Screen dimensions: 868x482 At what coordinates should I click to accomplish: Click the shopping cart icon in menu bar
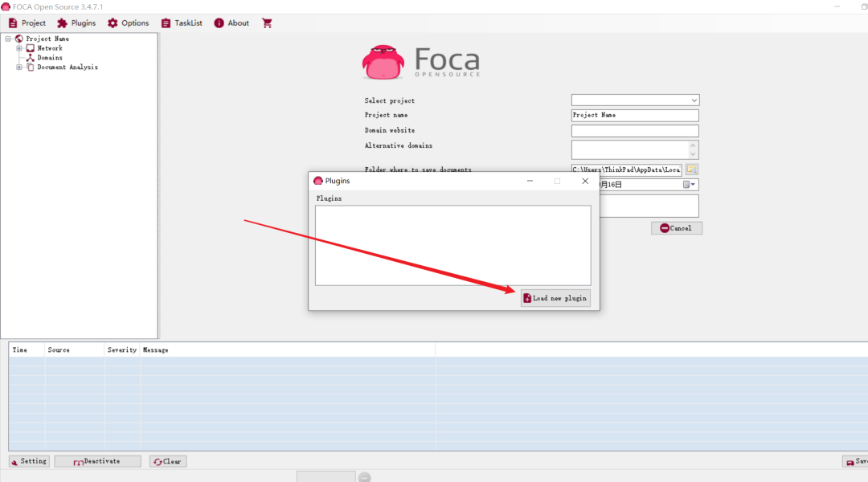point(267,23)
